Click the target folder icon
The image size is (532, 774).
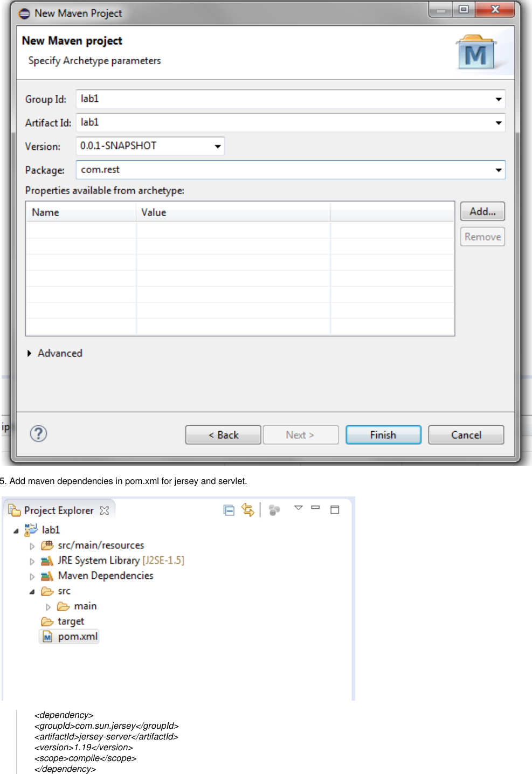(x=47, y=621)
